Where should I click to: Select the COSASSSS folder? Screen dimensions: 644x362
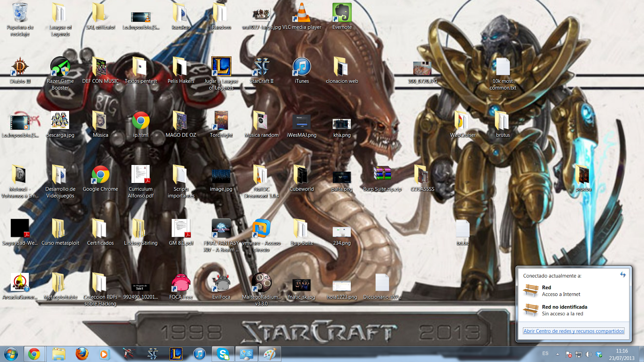(423, 178)
